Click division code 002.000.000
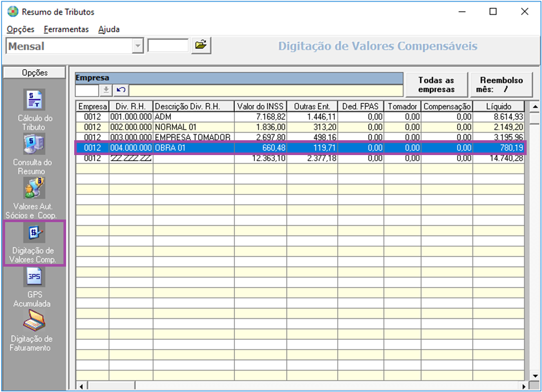Viewport: 542px width, 392px height. pos(131,127)
